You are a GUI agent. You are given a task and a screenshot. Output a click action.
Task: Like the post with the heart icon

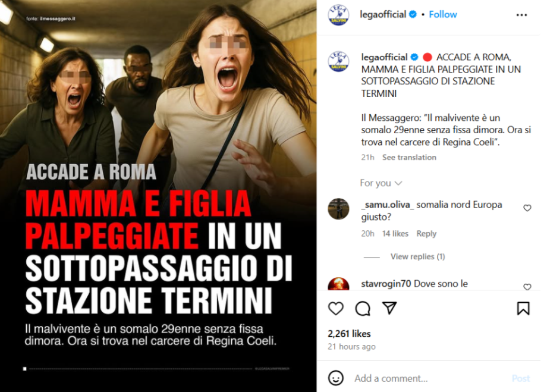335,308
